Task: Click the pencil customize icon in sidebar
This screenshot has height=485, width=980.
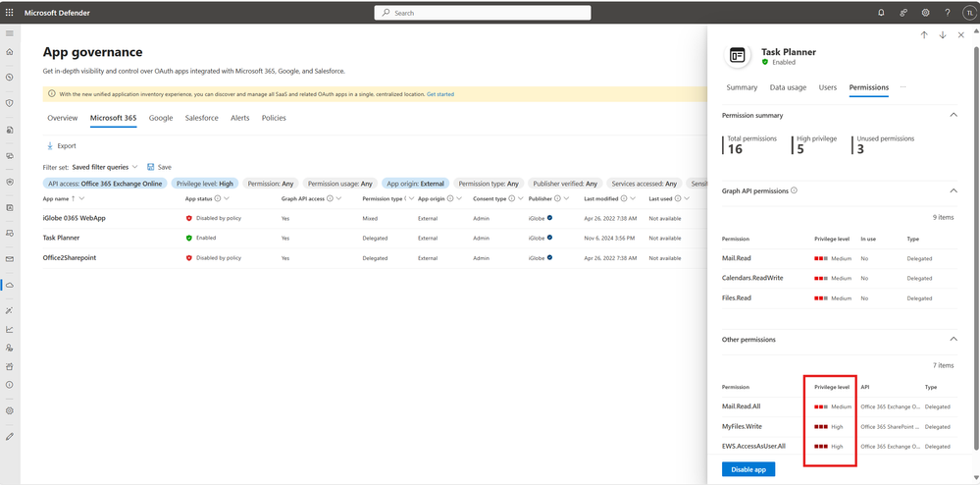Action: click(x=10, y=436)
